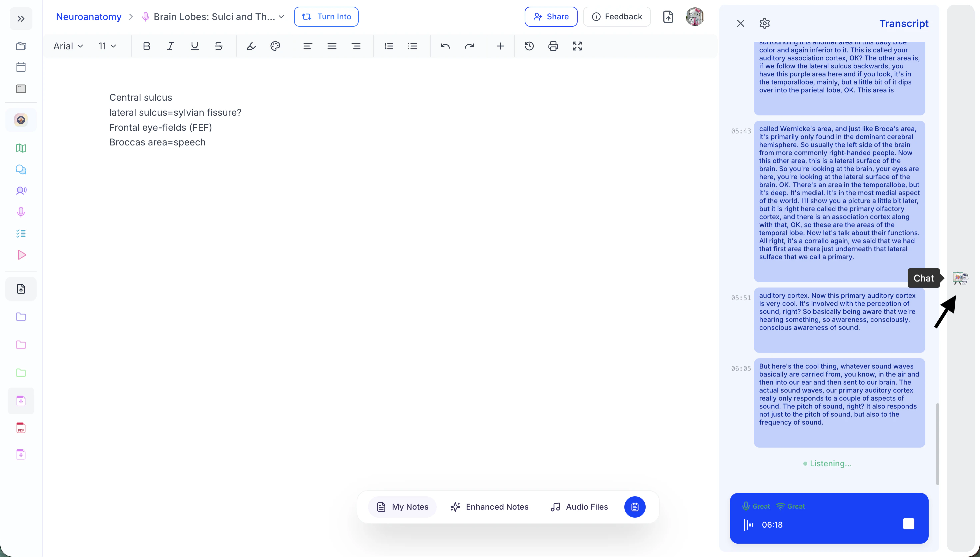Toggle italic formatting
Screen dimensions: 980x557
pyautogui.click(x=170, y=46)
